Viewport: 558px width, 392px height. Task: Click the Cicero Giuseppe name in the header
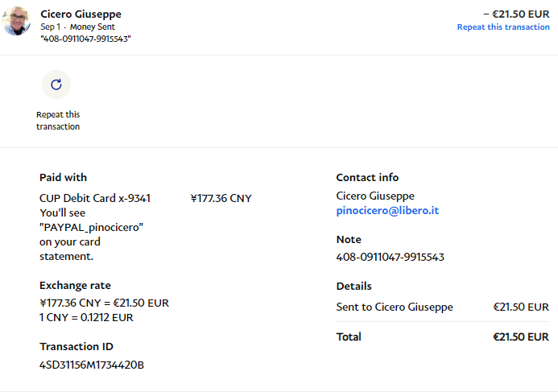tap(81, 14)
